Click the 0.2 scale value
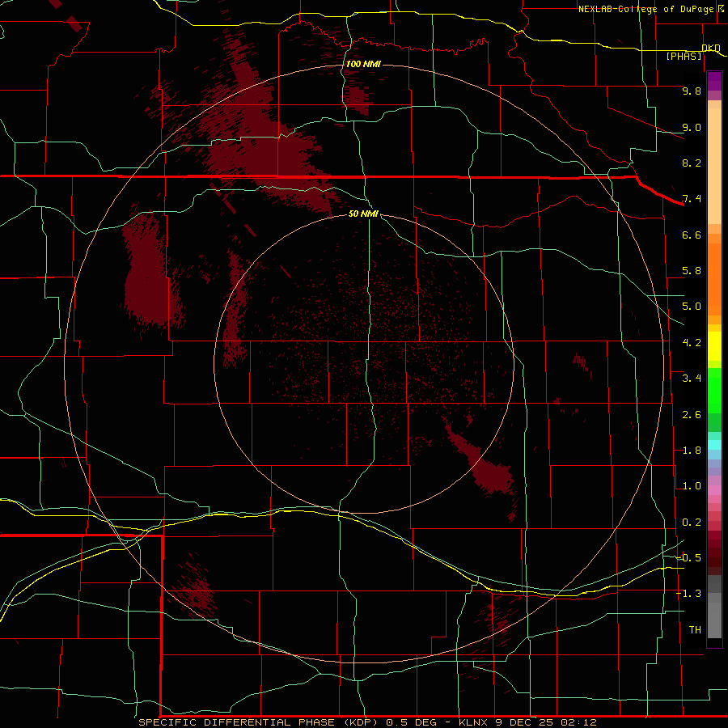Viewport: 728px width, 728px height. pyautogui.click(x=692, y=523)
